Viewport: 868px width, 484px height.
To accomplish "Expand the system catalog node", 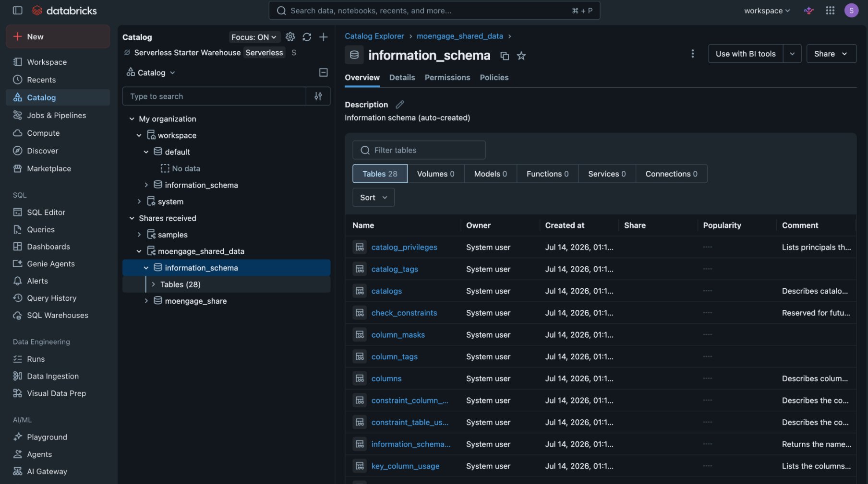I will (139, 201).
